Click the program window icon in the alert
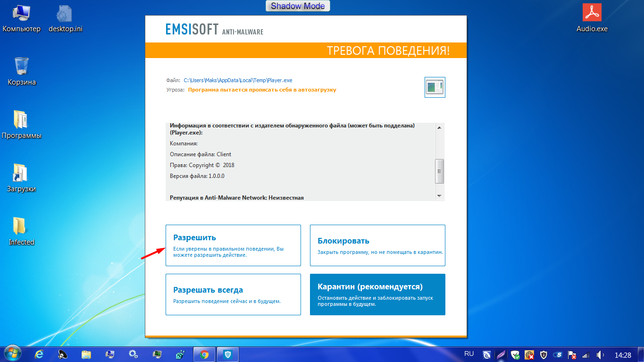Screen dimensions: 644x362 (x=435, y=87)
